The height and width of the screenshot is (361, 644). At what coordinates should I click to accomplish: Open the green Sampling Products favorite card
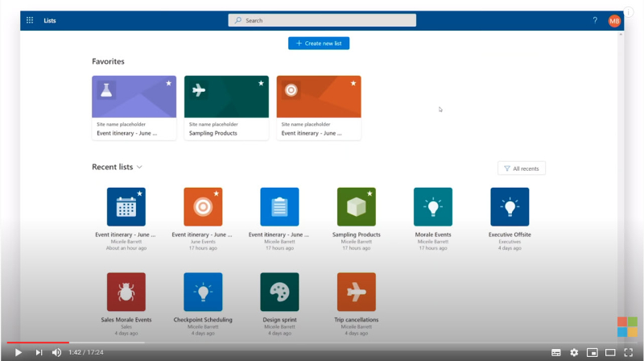pos(226,108)
